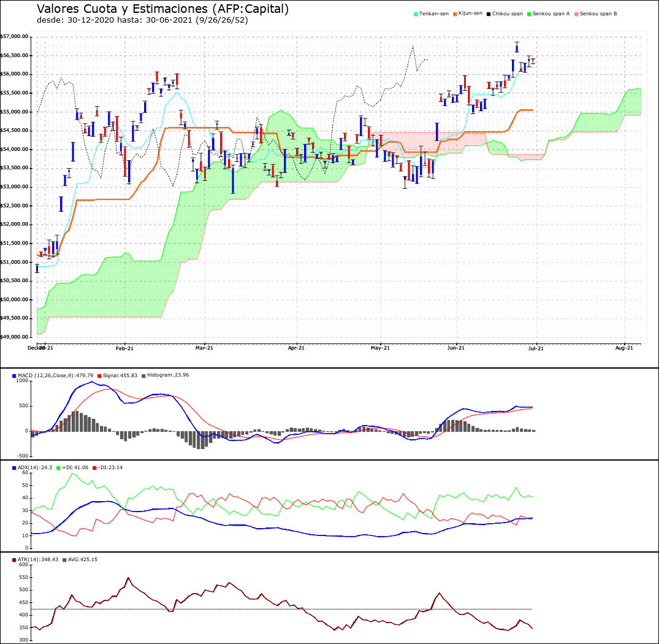Screen dimensions: 659x644
Task: Click the $55,000.00 price axis label
Action: point(14,112)
